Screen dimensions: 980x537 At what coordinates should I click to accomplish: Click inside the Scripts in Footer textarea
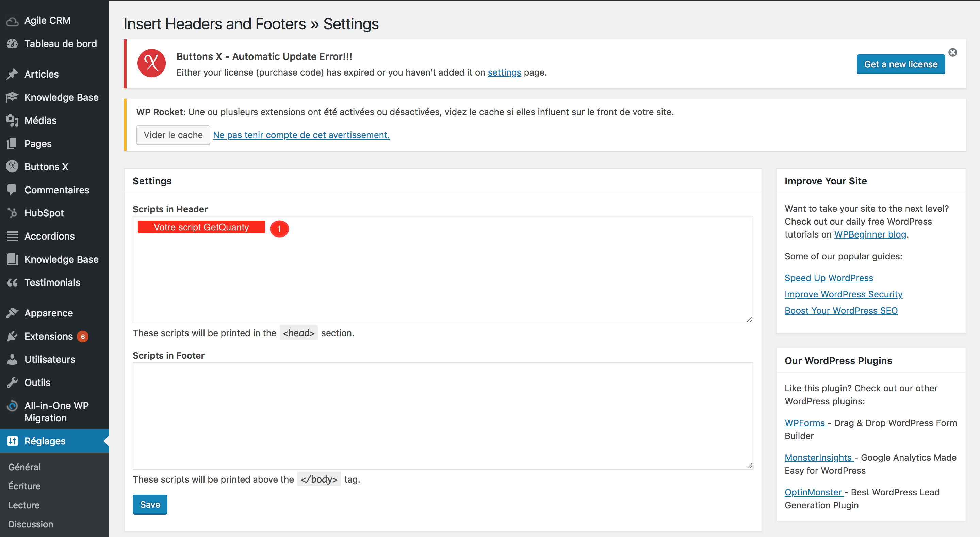tap(443, 416)
